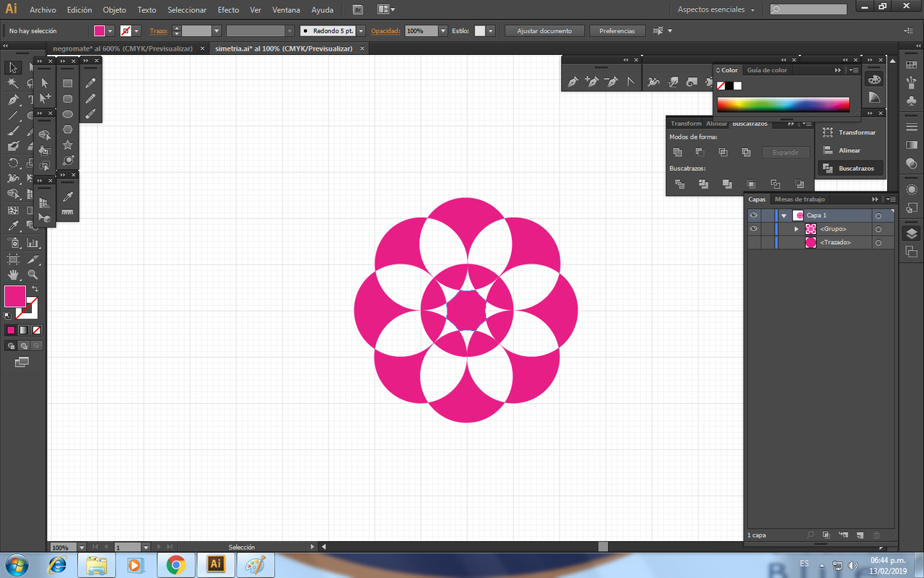924x578 pixels.
Task: Pick a color from the spectrum bar
Action: pos(783,105)
